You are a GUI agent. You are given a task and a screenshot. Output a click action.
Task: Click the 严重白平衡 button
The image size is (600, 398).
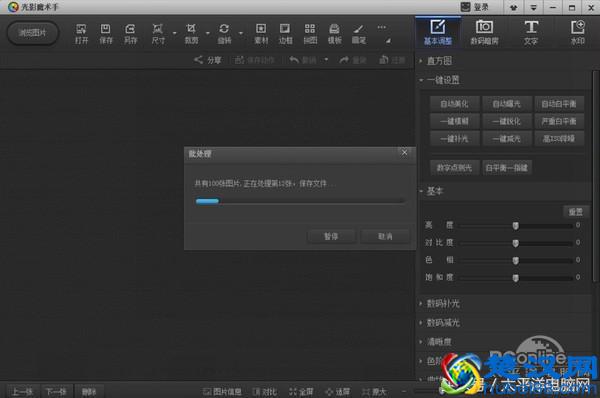click(x=559, y=121)
